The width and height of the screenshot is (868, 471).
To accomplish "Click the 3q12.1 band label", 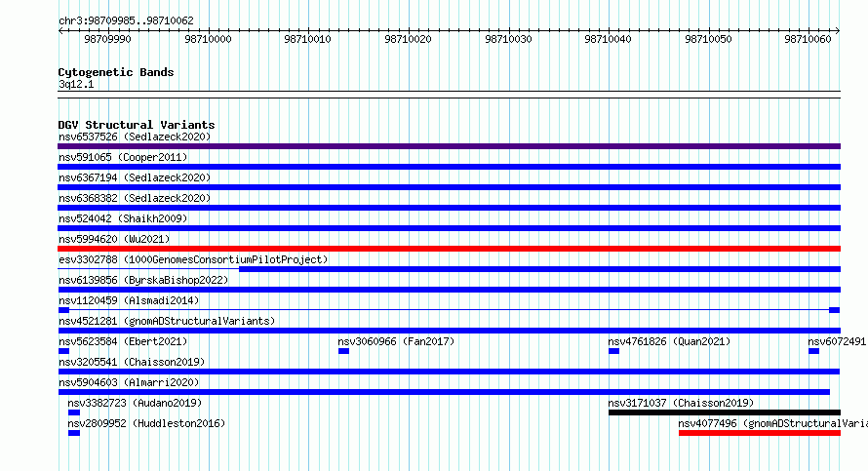I will pos(76,84).
